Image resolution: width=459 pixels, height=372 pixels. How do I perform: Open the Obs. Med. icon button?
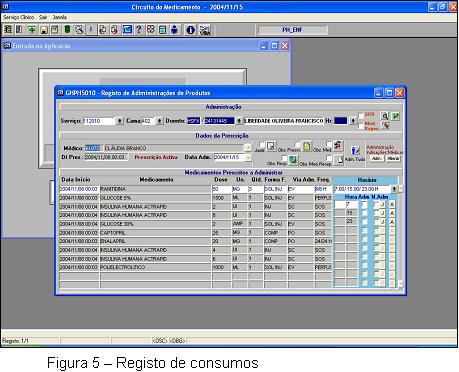(338, 146)
